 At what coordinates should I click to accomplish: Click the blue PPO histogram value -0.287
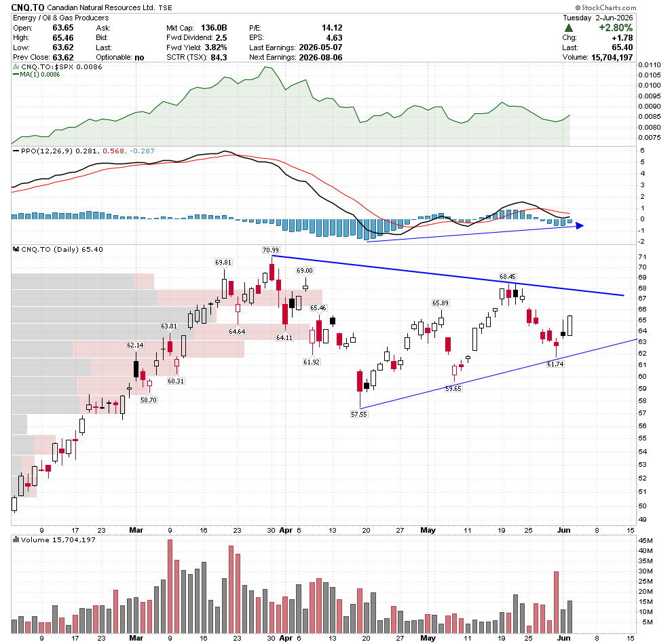pyautogui.click(x=142, y=151)
